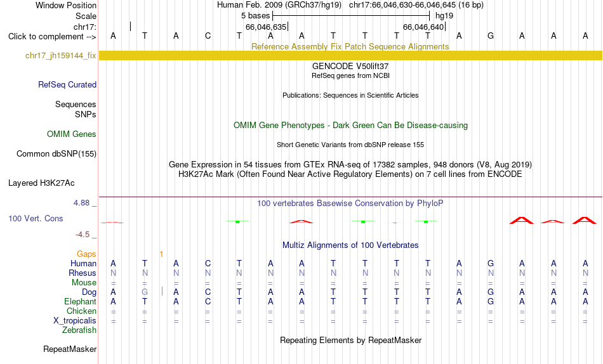Click the yellow chr17_jh159144_fix alignment bar
This screenshot has width=603, height=364.
(x=350, y=55)
